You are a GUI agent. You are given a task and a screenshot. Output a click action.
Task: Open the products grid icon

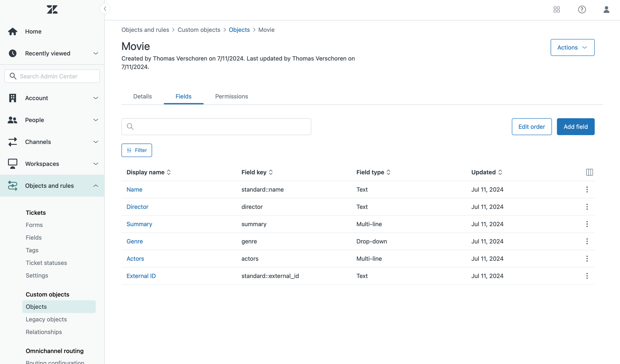click(556, 10)
